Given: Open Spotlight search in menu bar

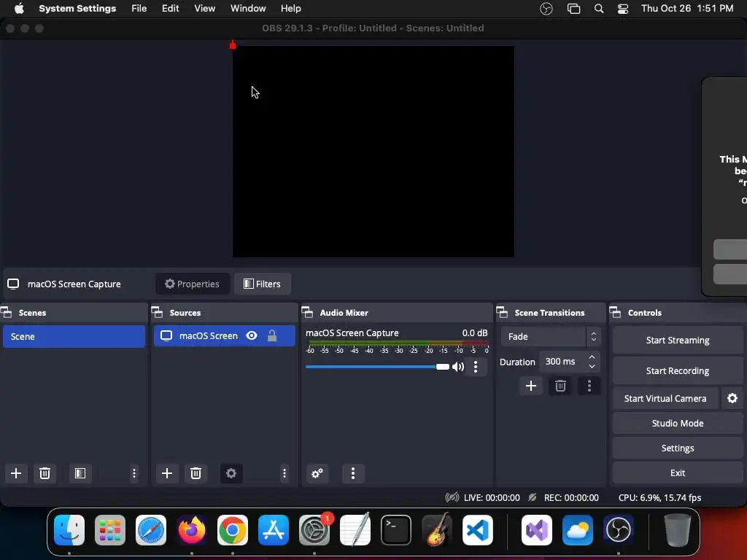Looking at the screenshot, I should point(599,9).
